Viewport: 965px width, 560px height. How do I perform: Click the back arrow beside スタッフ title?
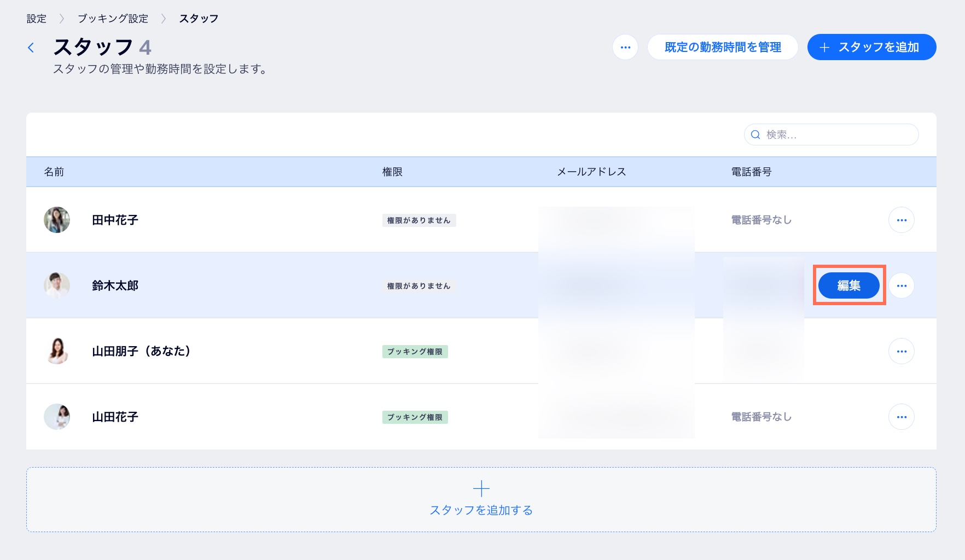(31, 48)
